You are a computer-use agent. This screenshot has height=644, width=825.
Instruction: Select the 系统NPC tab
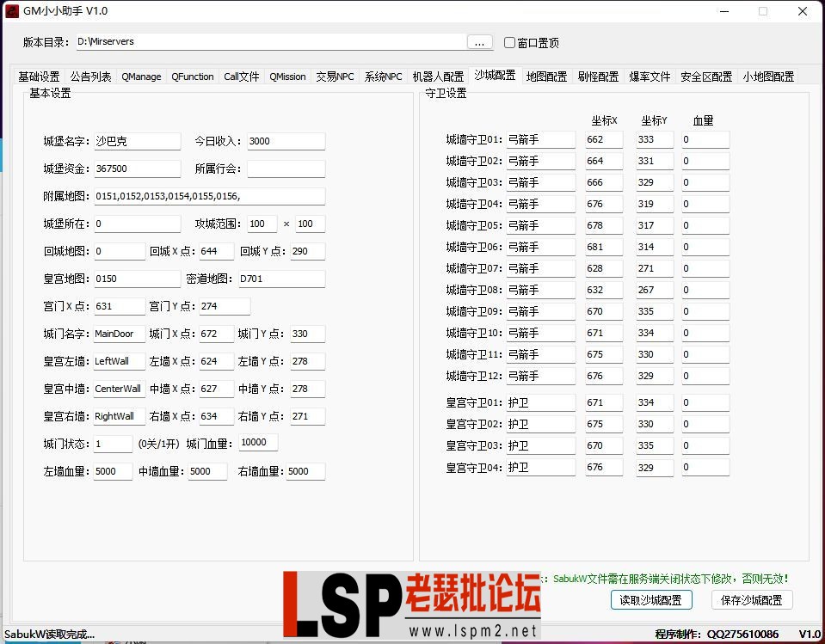pyautogui.click(x=383, y=76)
